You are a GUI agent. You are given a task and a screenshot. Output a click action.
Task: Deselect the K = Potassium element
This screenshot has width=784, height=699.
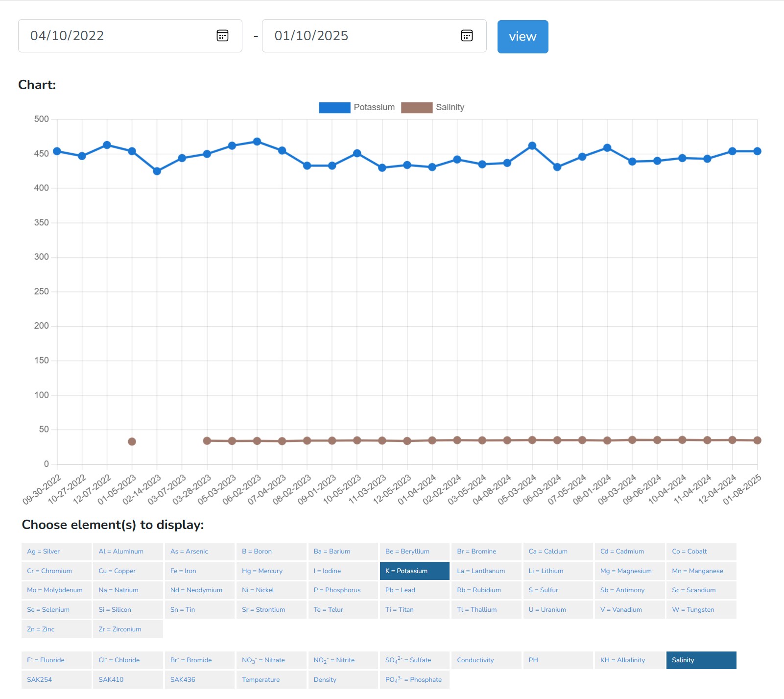click(414, 571)
